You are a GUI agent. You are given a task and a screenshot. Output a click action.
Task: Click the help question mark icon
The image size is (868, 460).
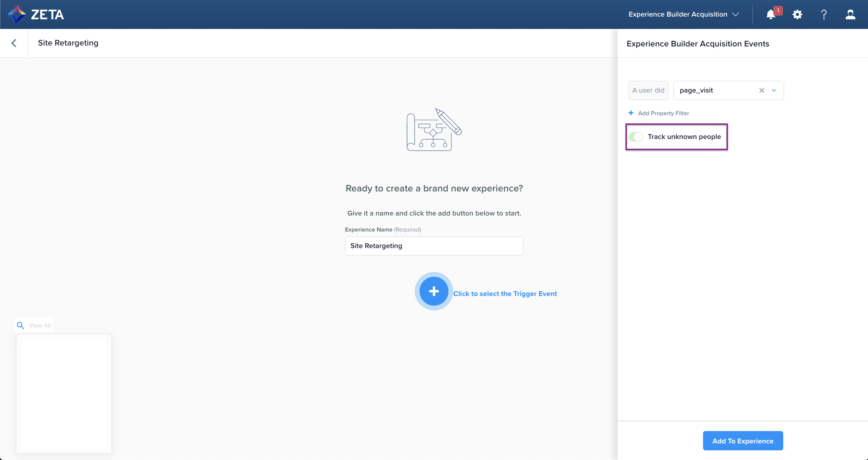click(x=824, y=14)
